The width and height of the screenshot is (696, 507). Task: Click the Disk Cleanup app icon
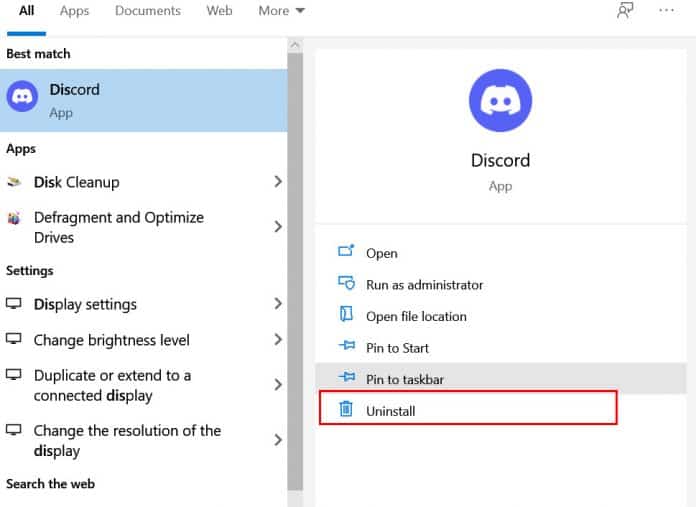click(15, 182)
